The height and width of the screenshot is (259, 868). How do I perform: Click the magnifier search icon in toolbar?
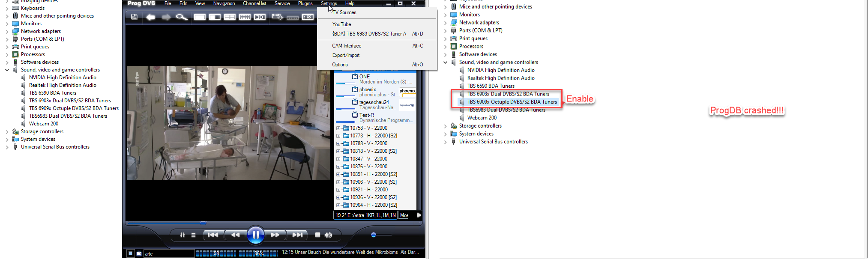coord(182,17)
